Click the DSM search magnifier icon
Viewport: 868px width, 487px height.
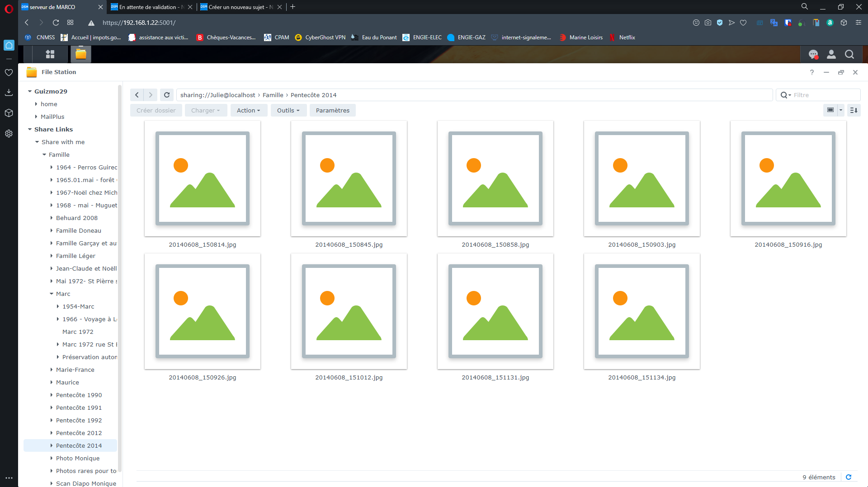tap(849, 55)
